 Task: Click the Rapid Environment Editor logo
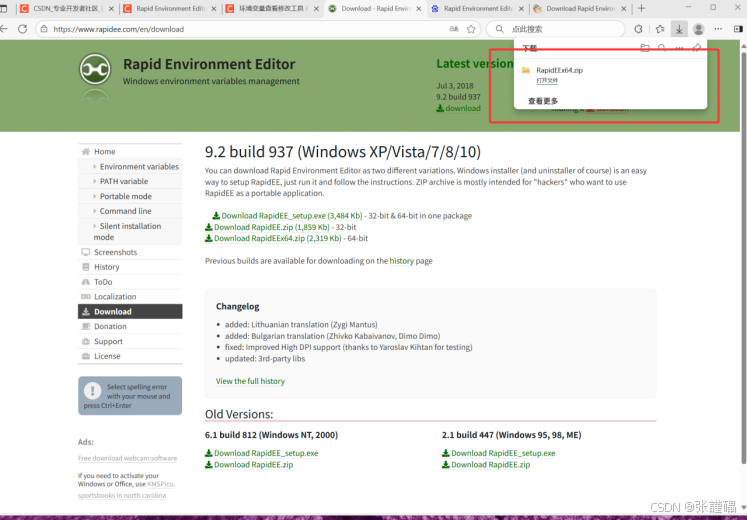[x=95, y=70]
